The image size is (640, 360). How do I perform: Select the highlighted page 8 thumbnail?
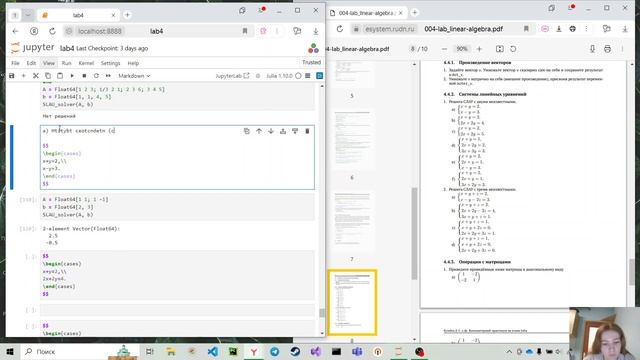pos(352,302)
